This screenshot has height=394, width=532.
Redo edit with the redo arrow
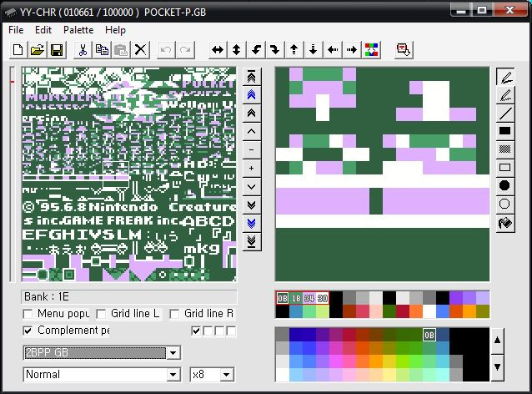(185, 50)
